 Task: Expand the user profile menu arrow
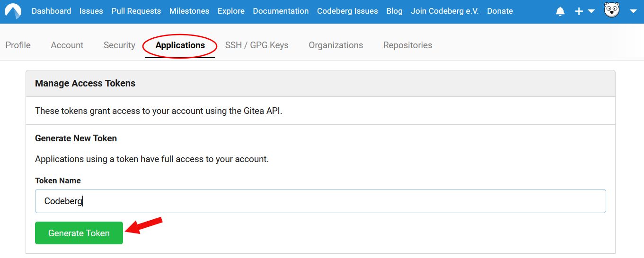click(634, 11)
